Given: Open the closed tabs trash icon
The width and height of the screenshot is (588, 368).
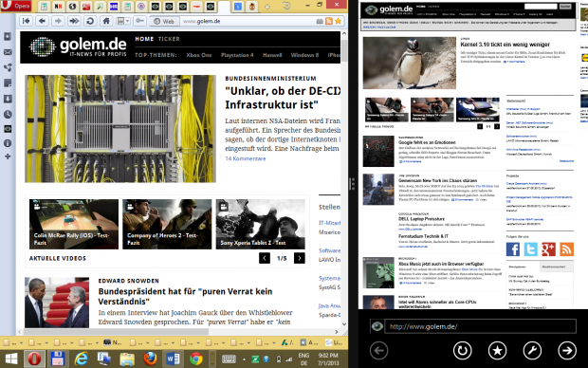Looking at the screenshot, I should pyautogui.click(x=286, y=6).
